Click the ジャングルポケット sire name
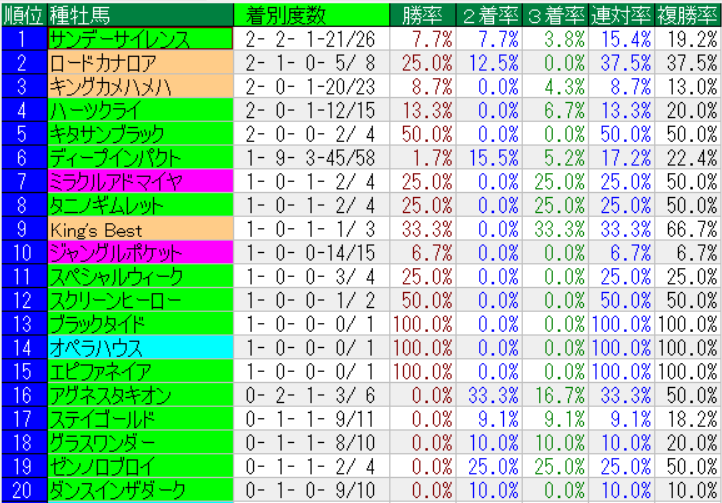This screenshot has width=722, height=503. (x=140, y=253)
